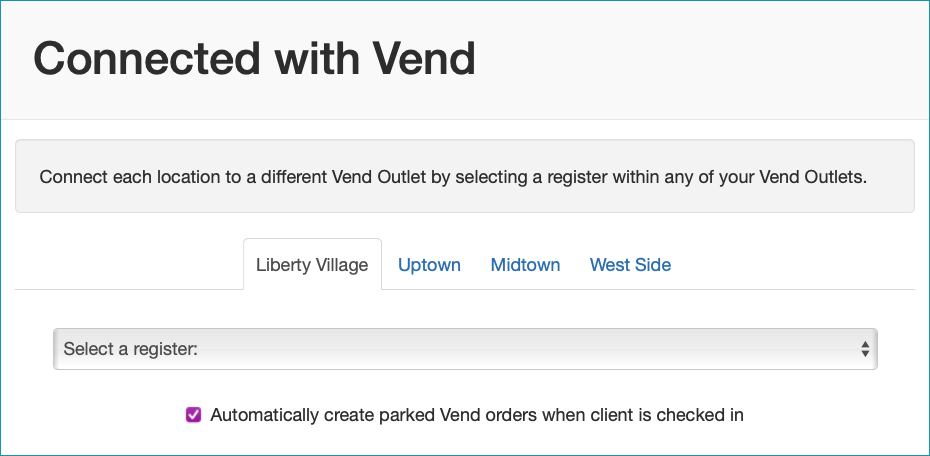Switch to the Uptown tab

pyautogui.click(x=429, y=265)
